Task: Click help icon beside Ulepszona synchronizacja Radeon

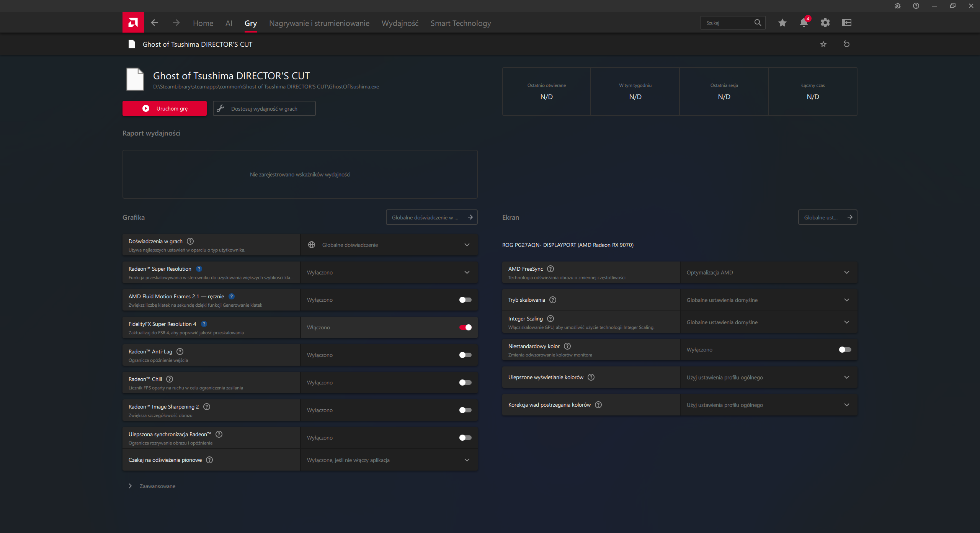Action: click(219, 434)
